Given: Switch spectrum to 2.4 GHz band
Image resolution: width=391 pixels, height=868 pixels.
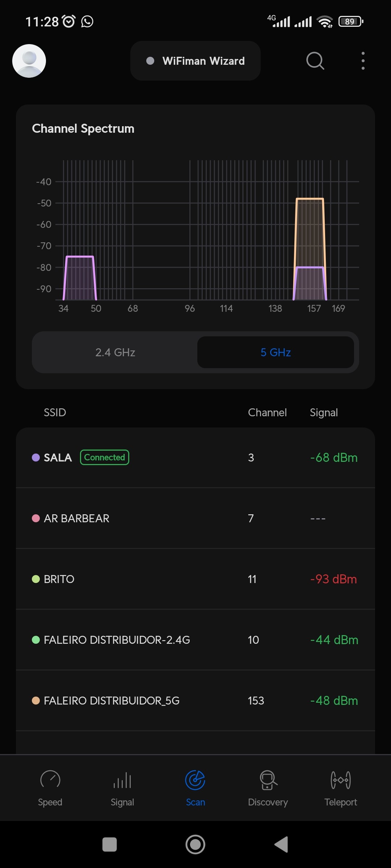Looking at the screenshot, I should point(115,352).
